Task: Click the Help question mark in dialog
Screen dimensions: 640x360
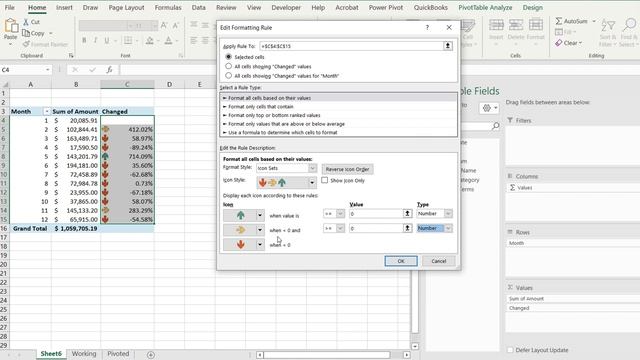Action: [x=427, y=27]
